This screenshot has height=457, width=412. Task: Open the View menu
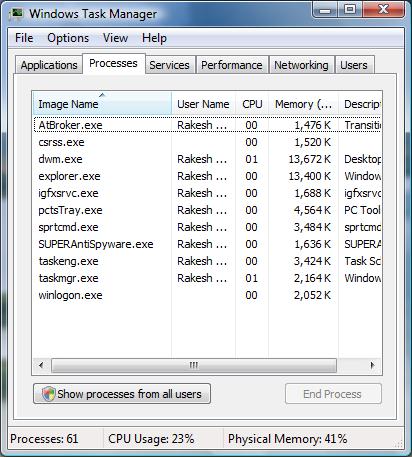115,38
